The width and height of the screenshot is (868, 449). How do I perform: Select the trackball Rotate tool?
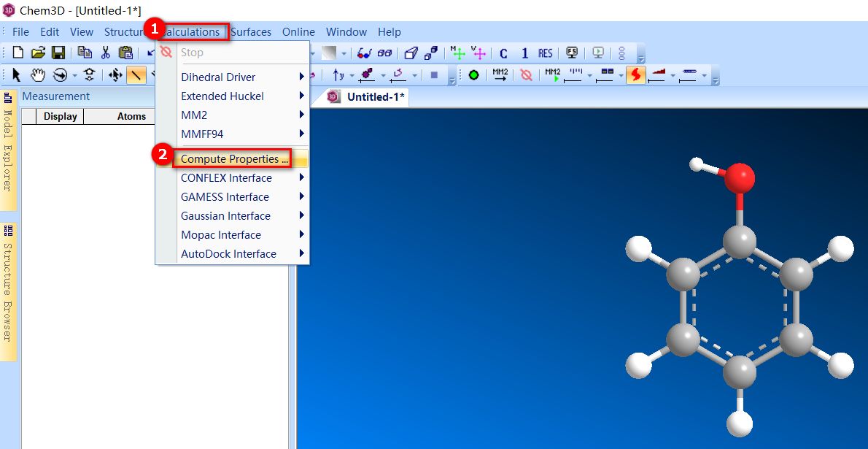point(60,74)
